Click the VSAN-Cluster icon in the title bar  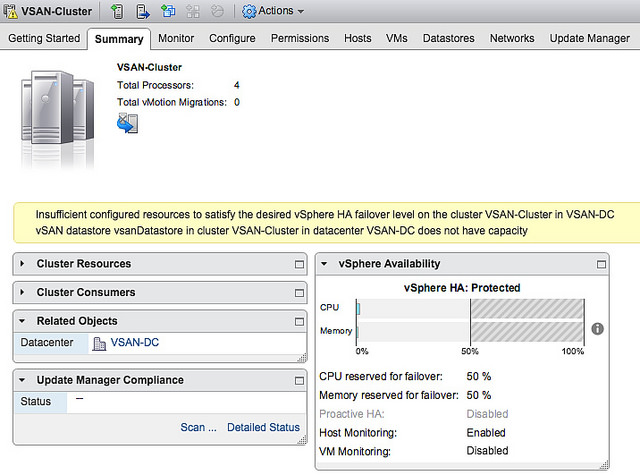10,11
